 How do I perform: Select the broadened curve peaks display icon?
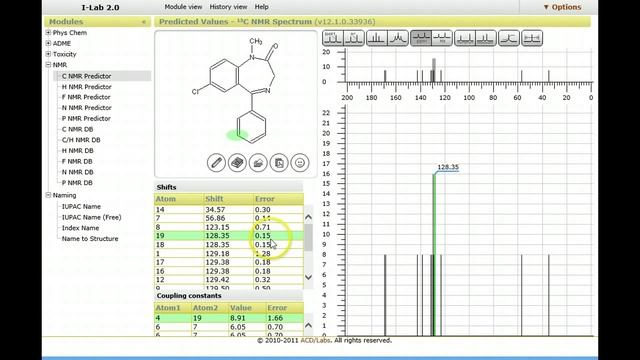point(398,38)
